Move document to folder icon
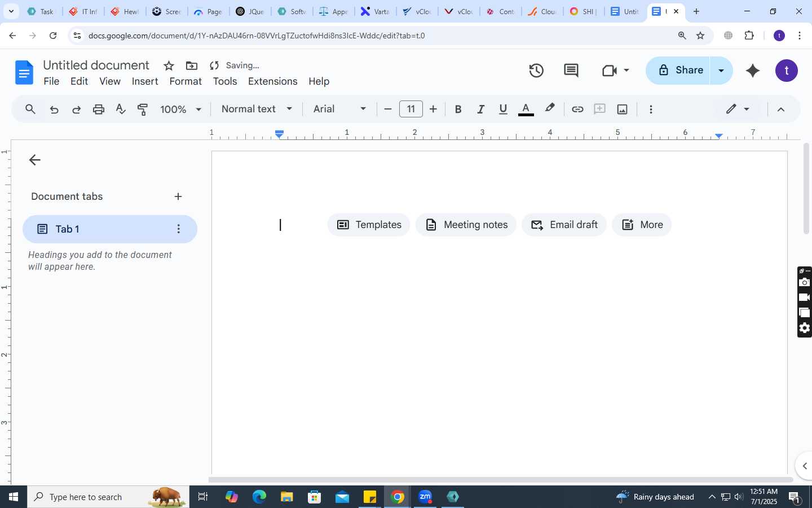Screen dimensions: 812x508 coord(192,65)
